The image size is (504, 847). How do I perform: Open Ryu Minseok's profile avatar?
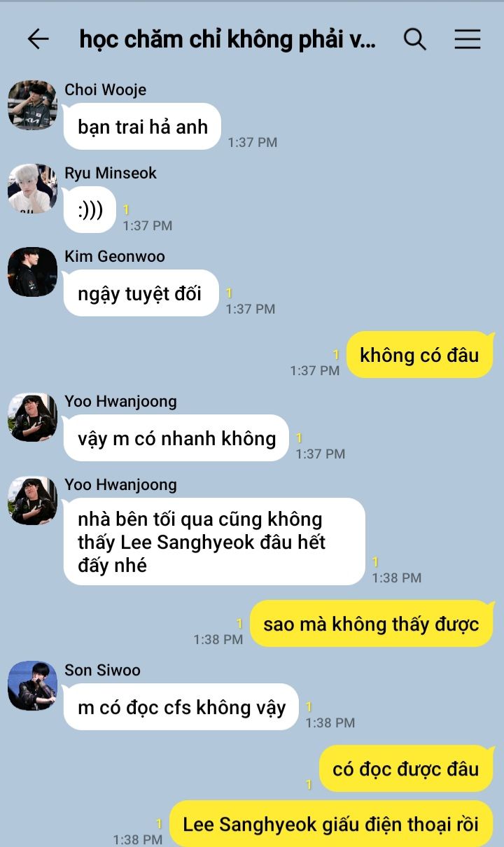click(x=32, y=188)
